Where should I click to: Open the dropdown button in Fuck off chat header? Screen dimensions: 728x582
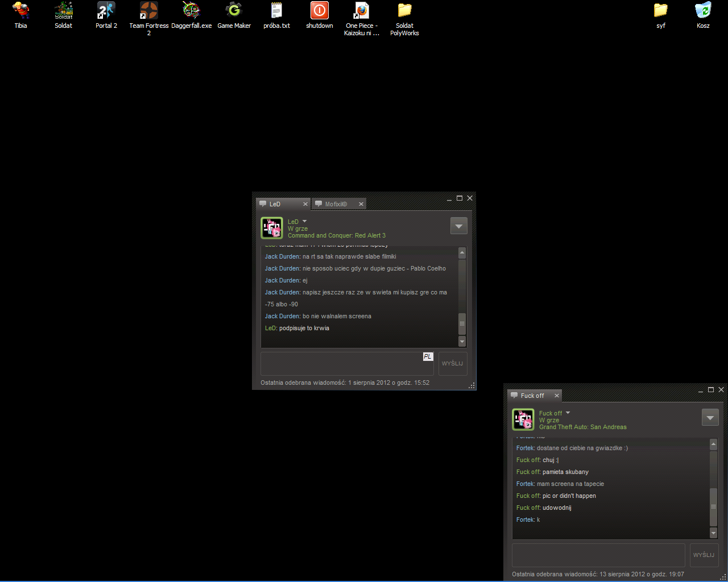(x=710, y=418)
